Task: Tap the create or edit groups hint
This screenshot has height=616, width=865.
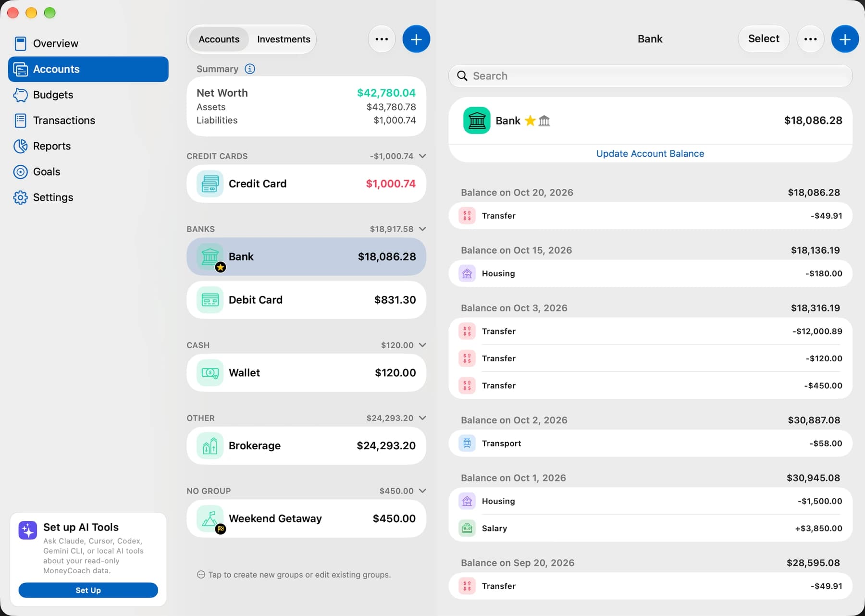Action: pos(294,575)
